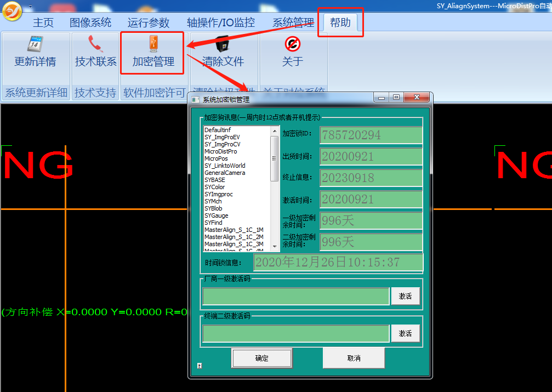Image resolution: width=552 pixels, height=392 pixels.
Task: Click the 取消 button
Action: click(354, 358)
